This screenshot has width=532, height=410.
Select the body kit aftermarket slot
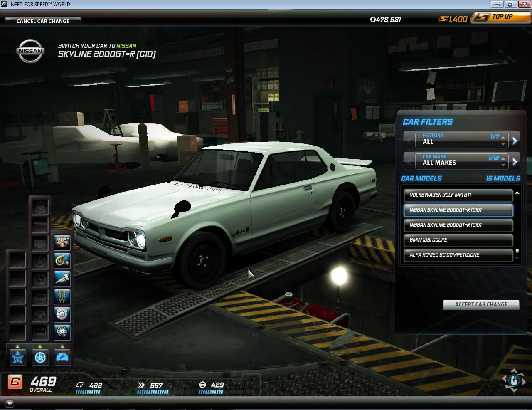click(40, 207)
